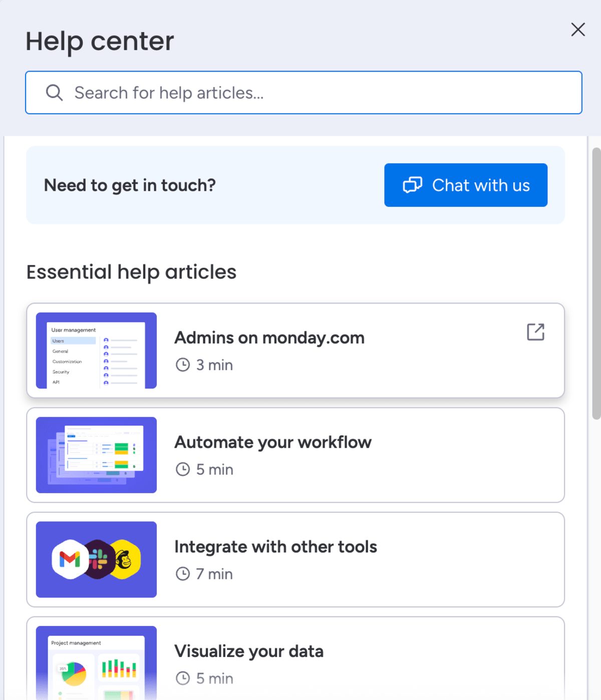Image resolution: width=601 pixels, height=700 pixels.
Task: Click the external link icon on Admins article
Action: coord(535,331)
